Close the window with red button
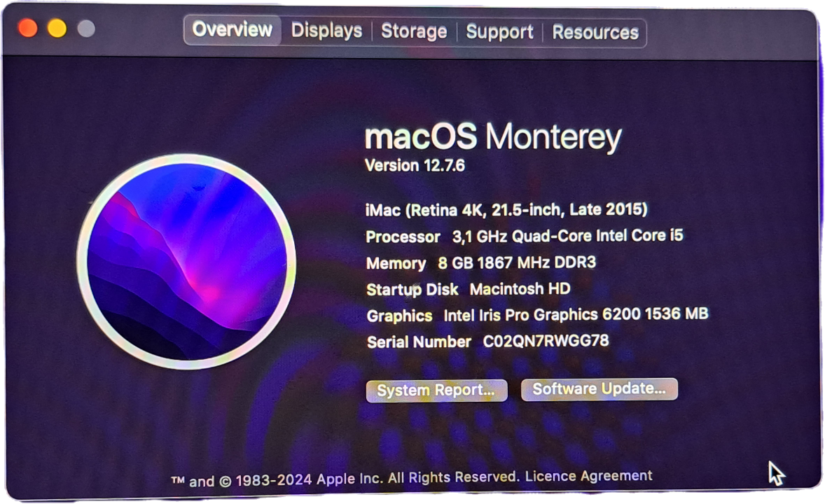825x504 pixels. tap(27, 28)
